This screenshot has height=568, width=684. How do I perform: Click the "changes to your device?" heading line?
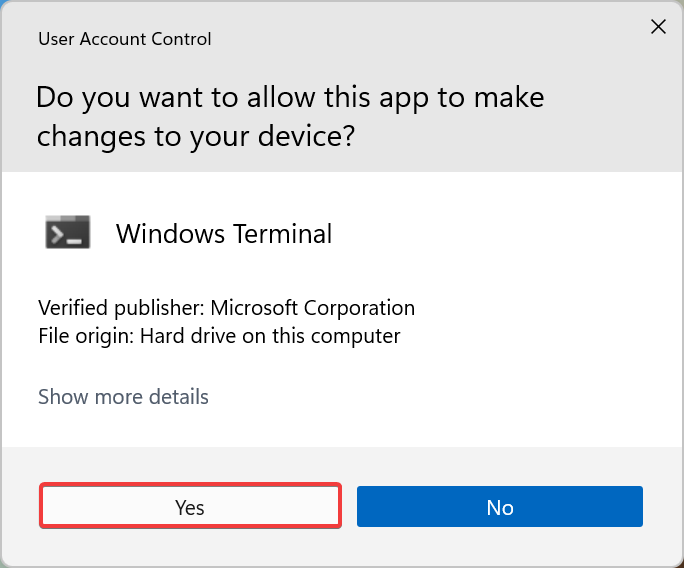(x=195, y=137)
